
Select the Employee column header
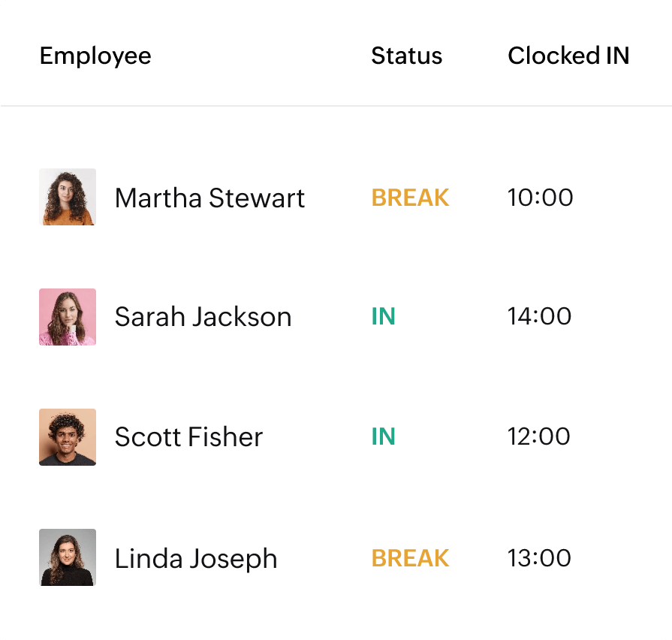95,56
